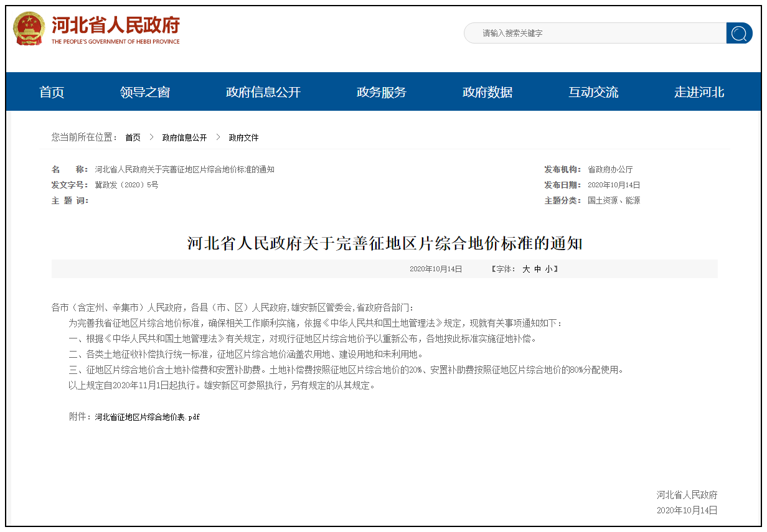
Task: Click the magnifier search icon button
Action: (739, 33)
